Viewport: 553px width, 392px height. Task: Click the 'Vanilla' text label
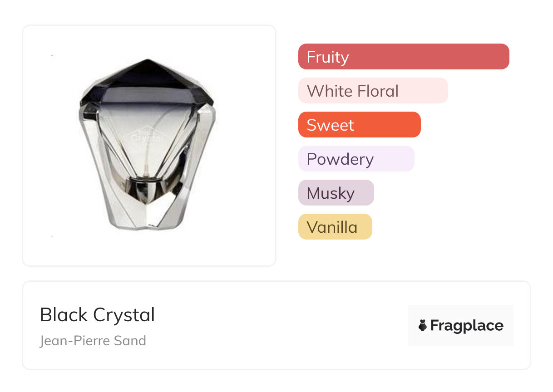point(332,227)
